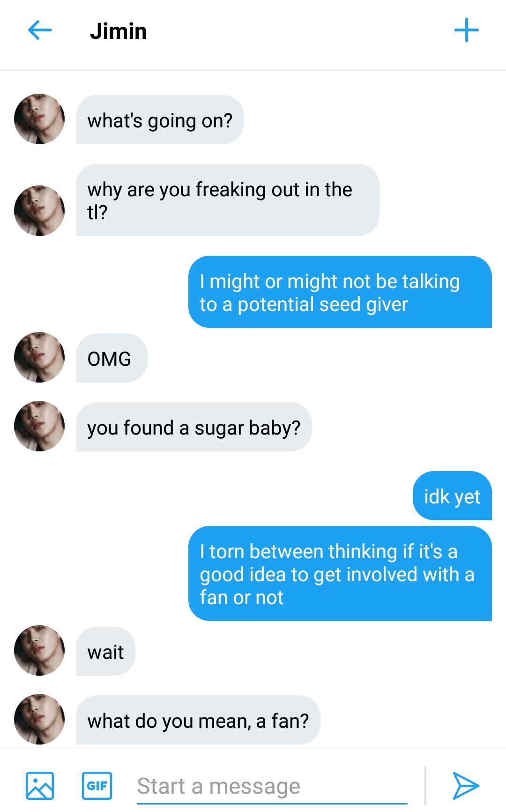Screen dimensions: 506x812
Task: Select the idk yet message bubble
Action: 452,496
